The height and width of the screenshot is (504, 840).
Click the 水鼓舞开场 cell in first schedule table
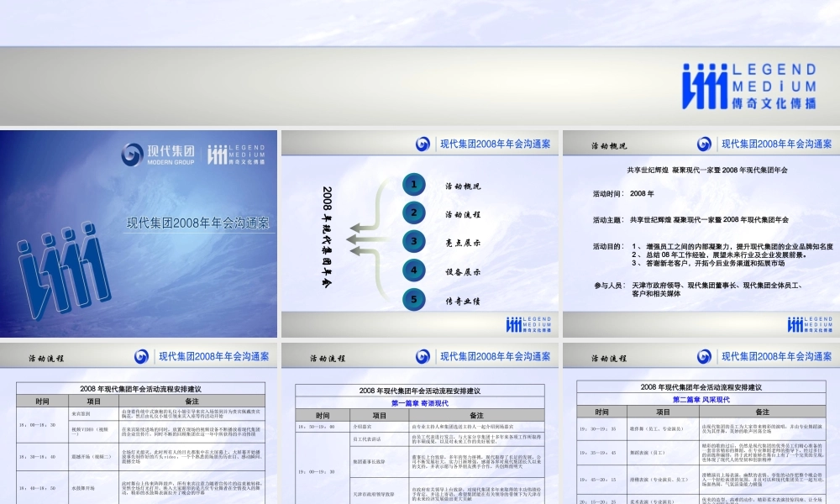[x=94, y=488]
